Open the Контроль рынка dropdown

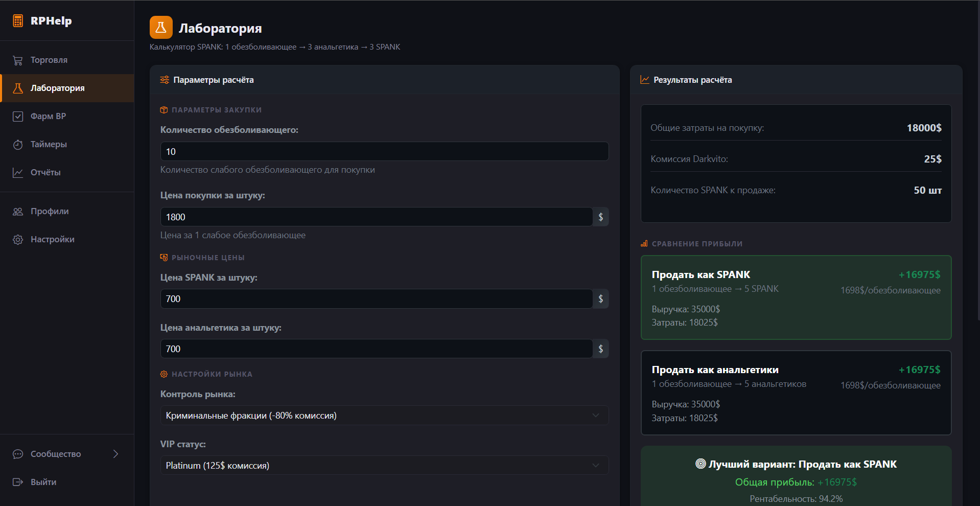tap(384, 416)
